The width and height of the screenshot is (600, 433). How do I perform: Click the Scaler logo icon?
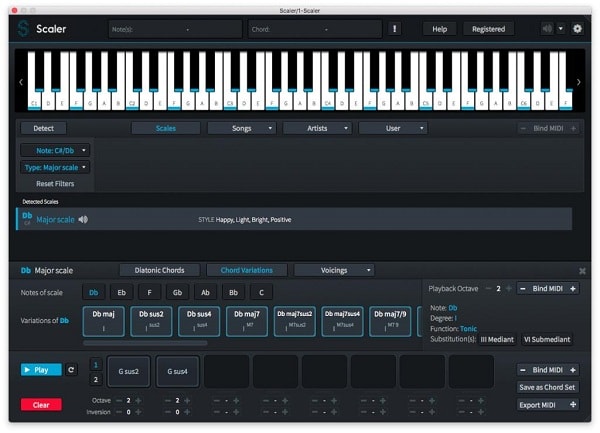23,29
